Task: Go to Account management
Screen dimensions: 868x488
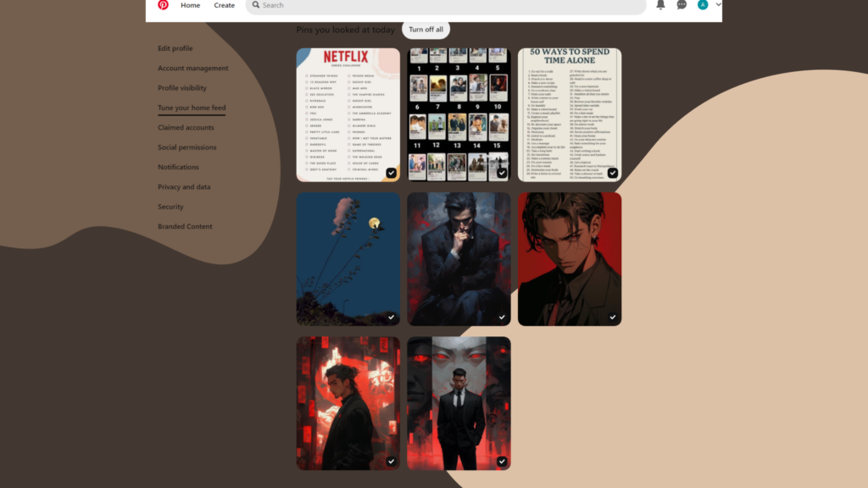Action: tap(192, 69)
